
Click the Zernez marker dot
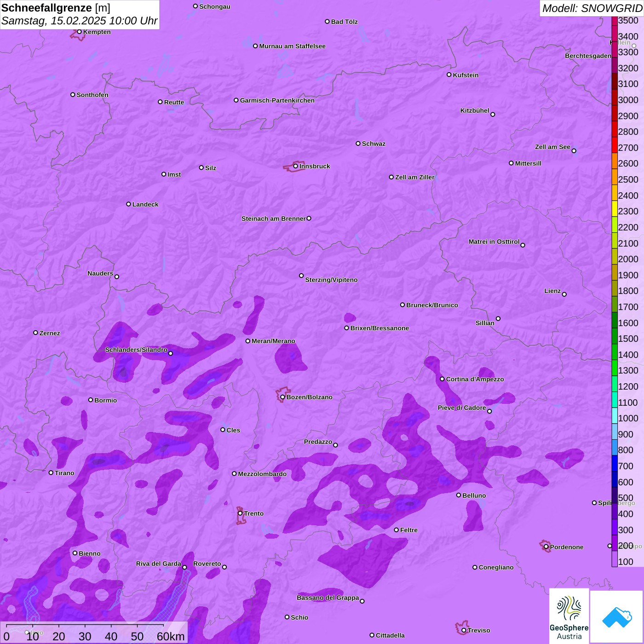pyautogui.click(x=36, y=333)
